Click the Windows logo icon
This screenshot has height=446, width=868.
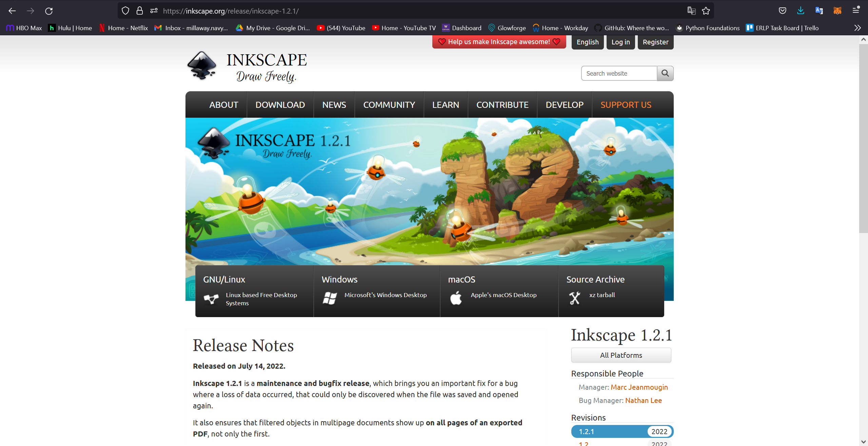(330, 298)
